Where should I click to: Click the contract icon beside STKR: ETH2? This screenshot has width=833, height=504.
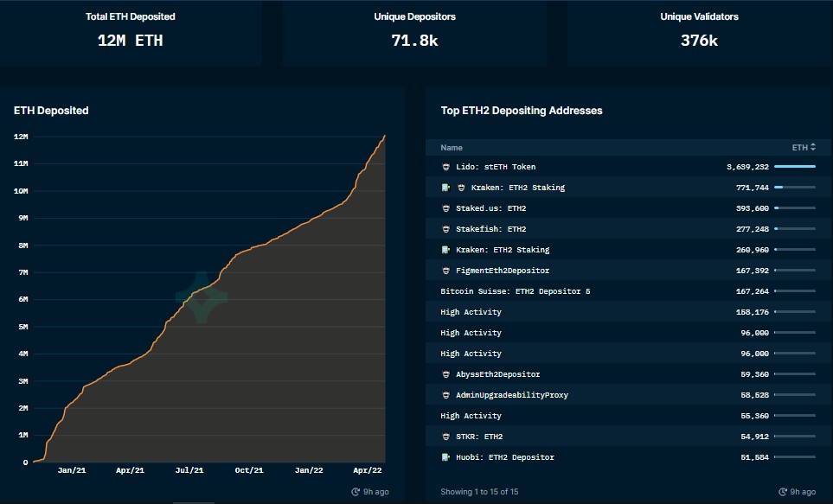coord(445,437)
